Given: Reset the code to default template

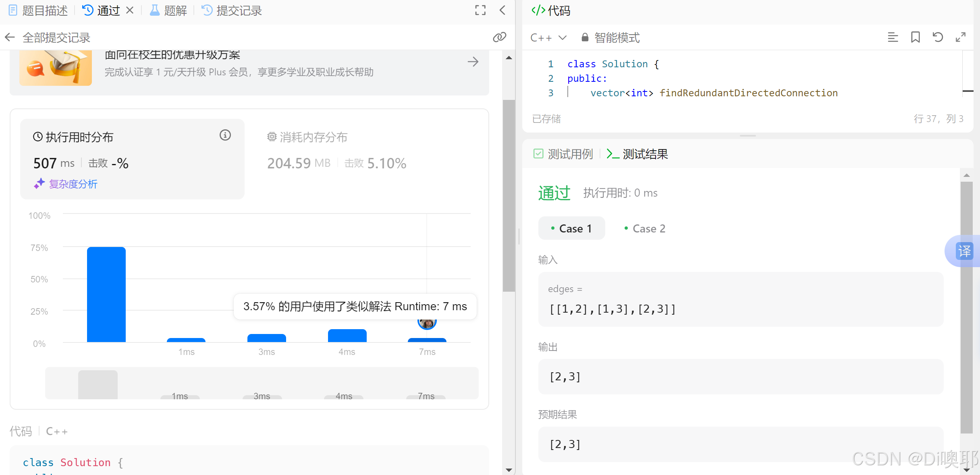Looking at the screenshot, I should coord(938,37).
